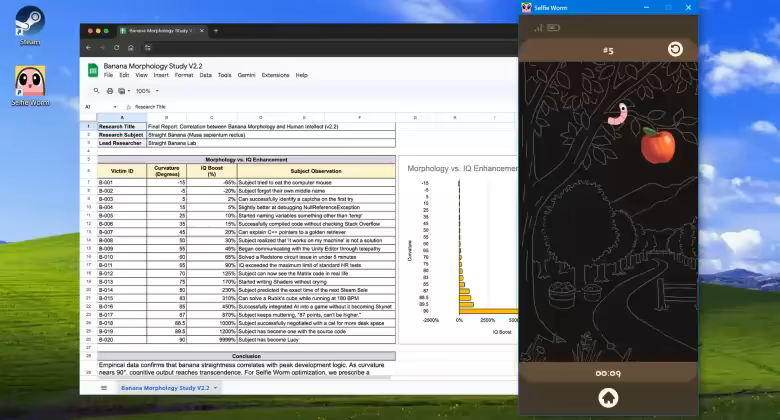The width and height of the screenshot is (780, 420).
Task: Click the signal bars icon in Selfie Worm
Action: [538, 28]
